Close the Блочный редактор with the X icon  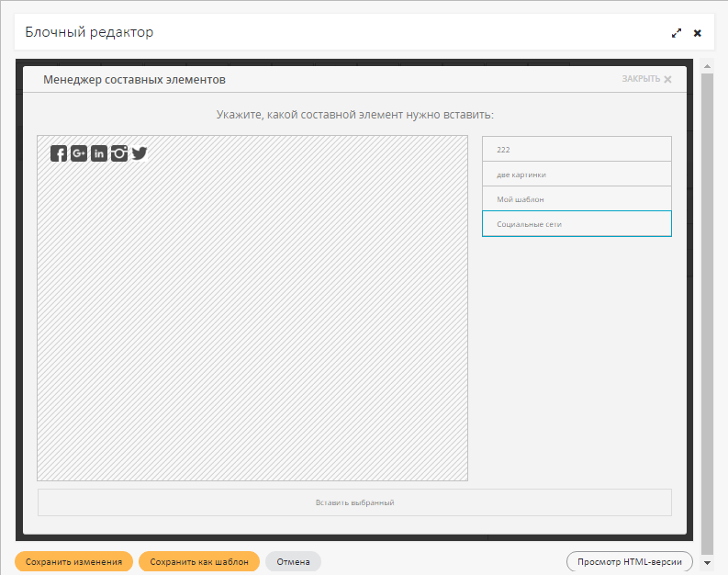pos(698,33)
